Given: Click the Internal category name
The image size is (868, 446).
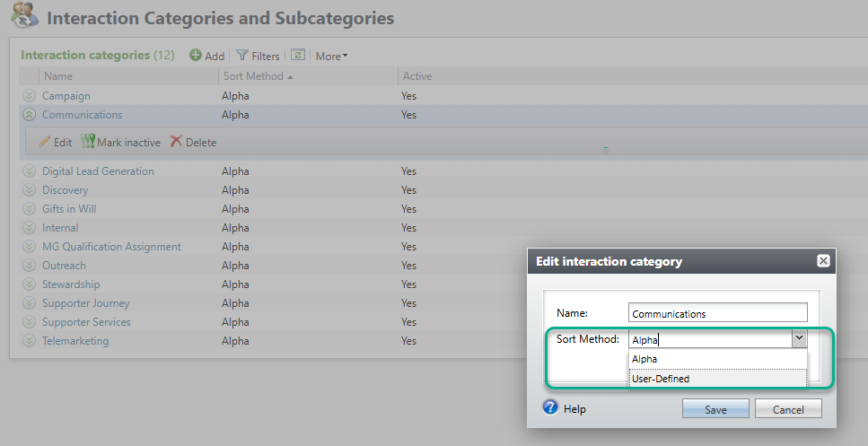Looking at the screenshot, I should click(x=60, y=227).
